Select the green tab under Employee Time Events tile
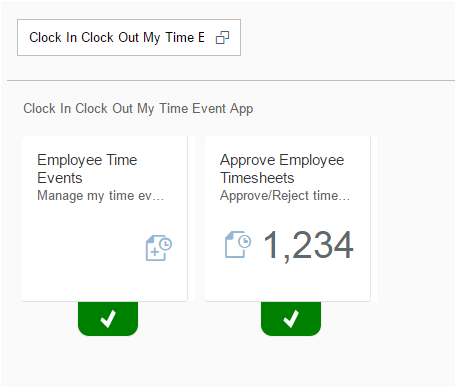This screenshot has width=456, height=388. click(x=108, y=319)
